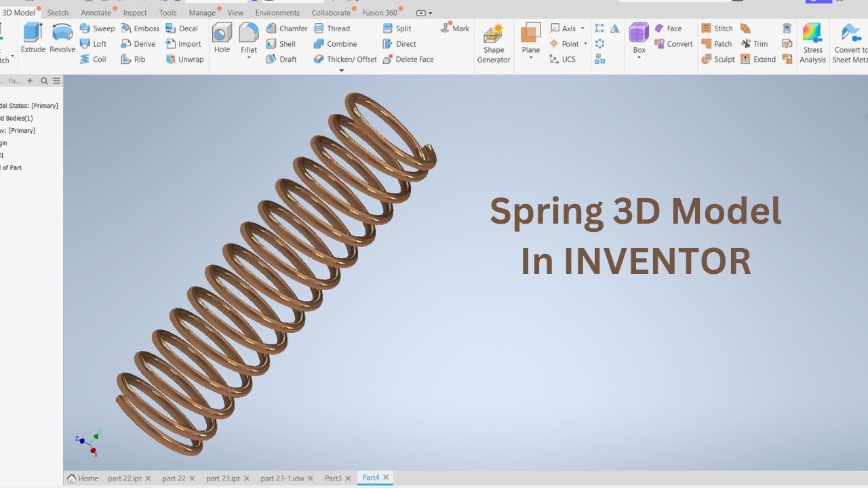The height and width of the screenshot is (488, 868).
Task: Click the Import command
Action: click(183, 44)
